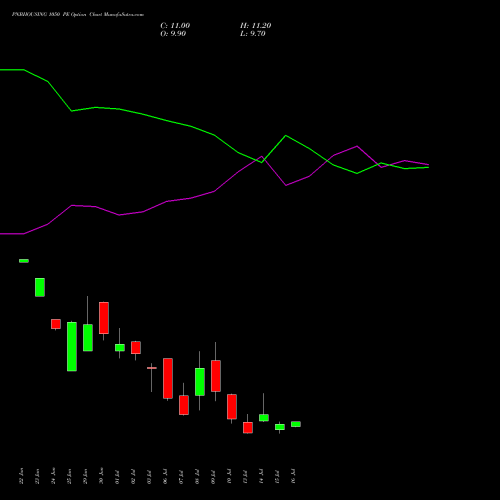Click the green indicator line peak near 14 Jul
Viewport: 500px width, 500px height.
tap(286, 136)
